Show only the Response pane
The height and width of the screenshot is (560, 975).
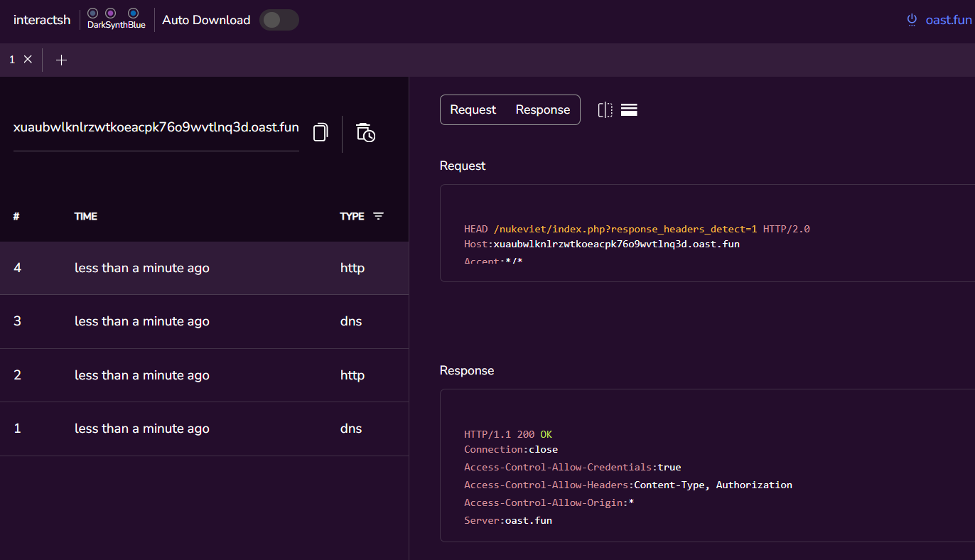pyautogui.click(x=543, y=109)
